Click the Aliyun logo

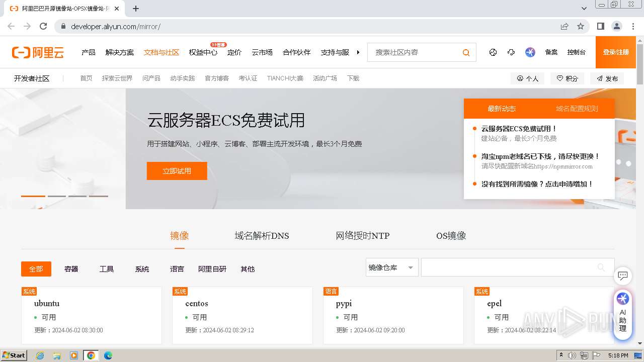38,52
